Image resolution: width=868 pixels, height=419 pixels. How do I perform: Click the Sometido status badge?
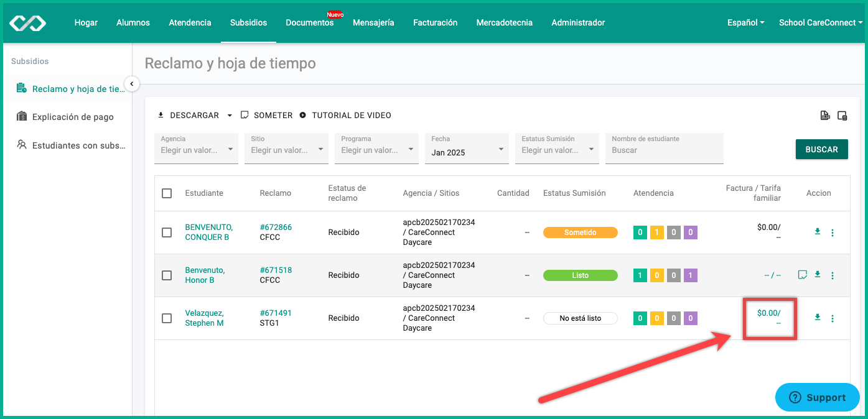[581, 233]
